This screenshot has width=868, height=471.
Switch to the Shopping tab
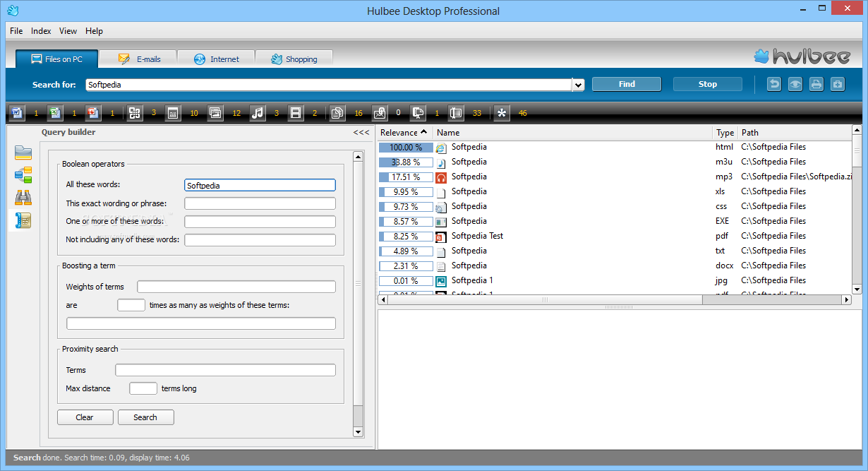click(x=294, y=59)
